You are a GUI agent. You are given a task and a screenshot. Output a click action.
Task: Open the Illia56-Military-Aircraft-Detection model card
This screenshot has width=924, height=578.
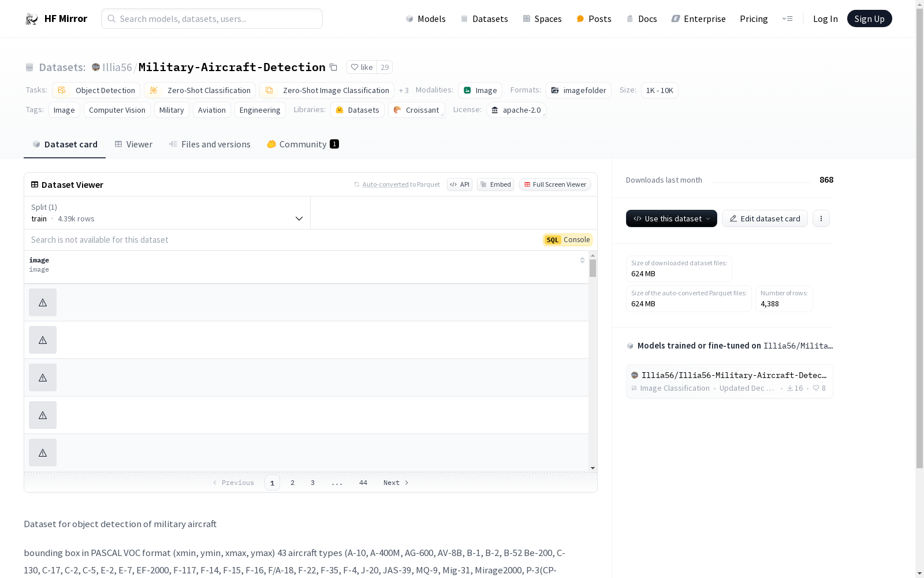[x=729, y=381]
